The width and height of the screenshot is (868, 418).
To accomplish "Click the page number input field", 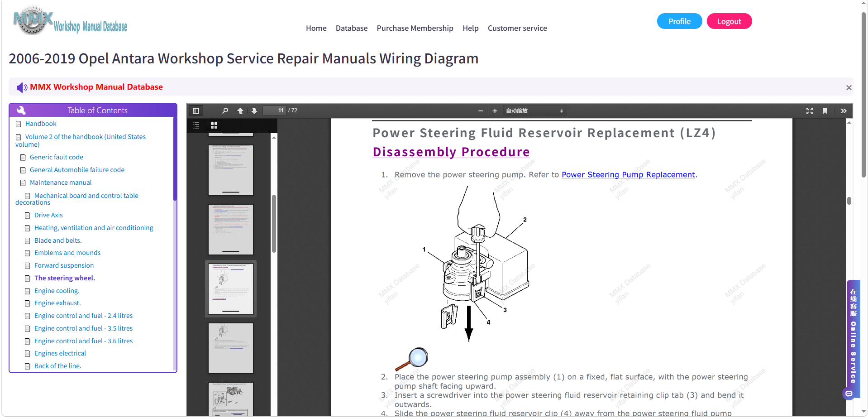I will pos(274,111).
